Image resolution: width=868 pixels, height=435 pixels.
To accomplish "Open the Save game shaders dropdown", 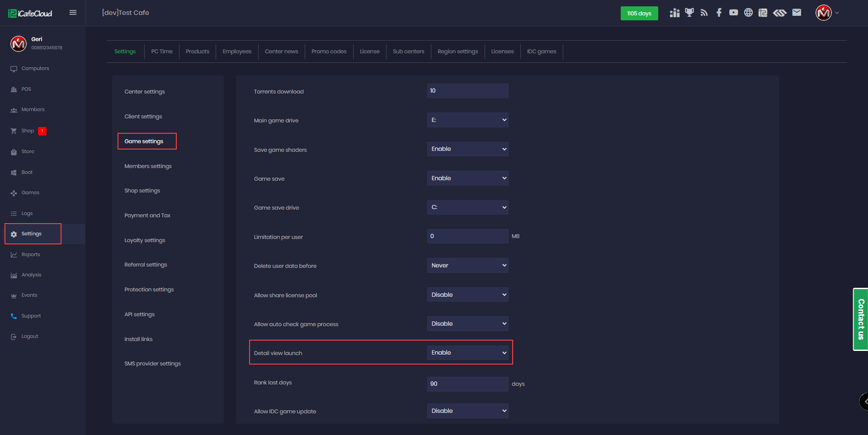I will click(x=467, y=149).
